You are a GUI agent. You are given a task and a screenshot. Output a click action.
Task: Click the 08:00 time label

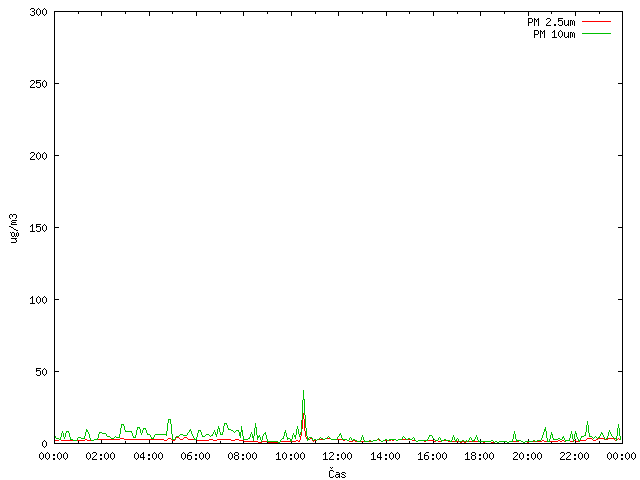pos(242,456)
